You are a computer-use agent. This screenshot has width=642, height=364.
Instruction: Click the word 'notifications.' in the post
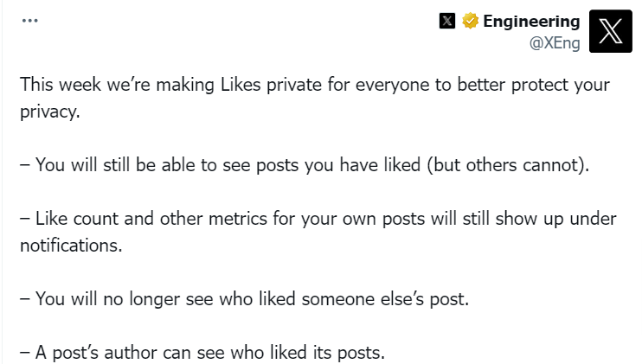click(x=71, y=246)
